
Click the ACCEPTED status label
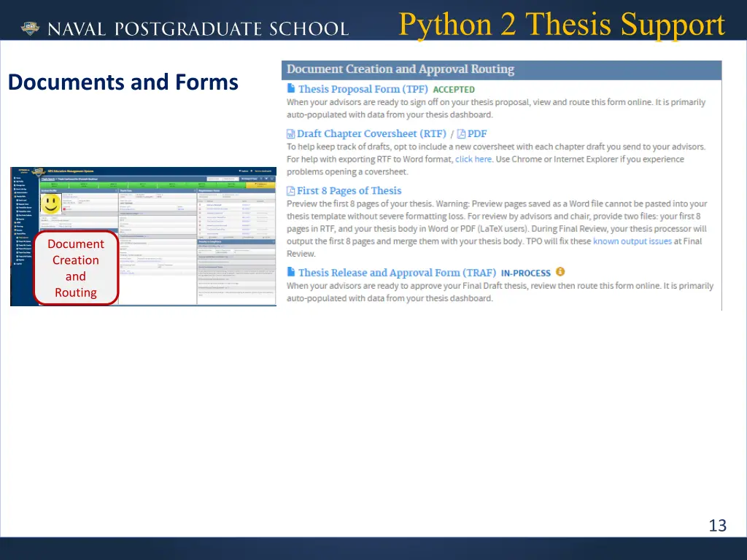click(454, 90)
